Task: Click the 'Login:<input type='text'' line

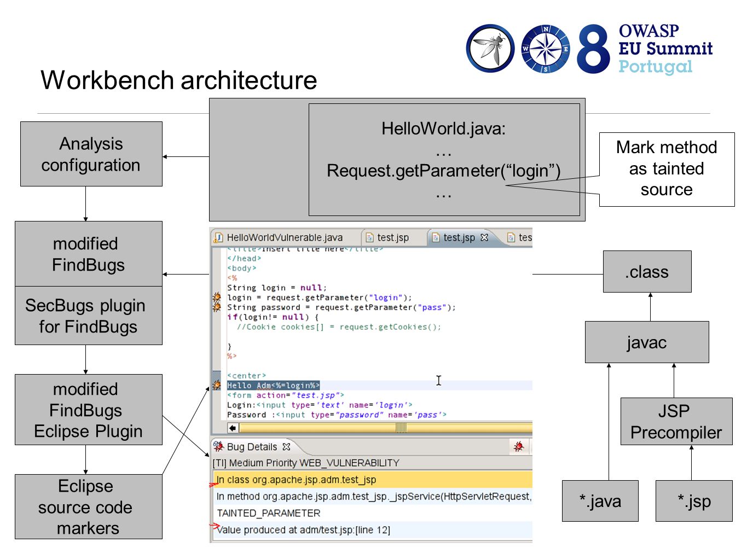Action: tap(320, 405)
